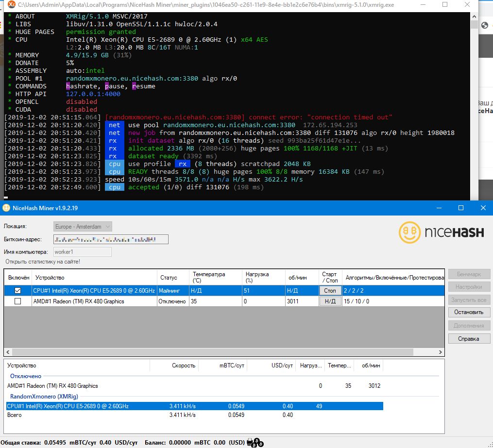Click AMD#1 Radeon row in lower stats list

(195, 386)
